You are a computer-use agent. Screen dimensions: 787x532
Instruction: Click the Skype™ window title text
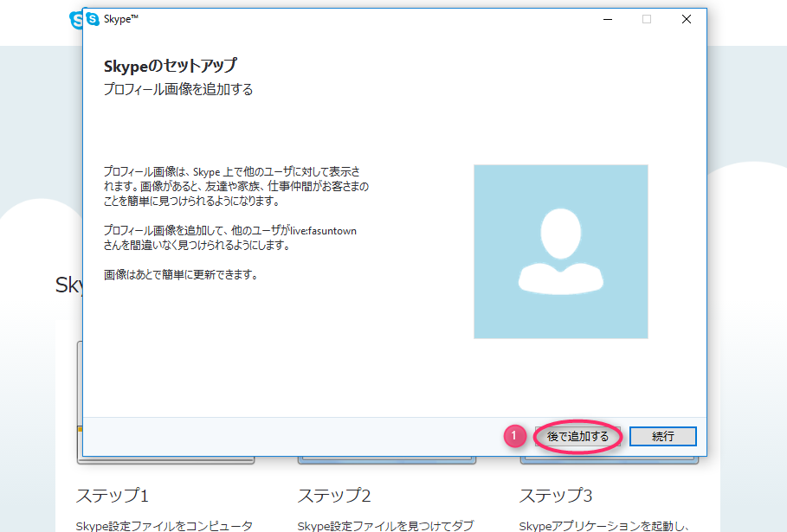[x=120, y=19]
